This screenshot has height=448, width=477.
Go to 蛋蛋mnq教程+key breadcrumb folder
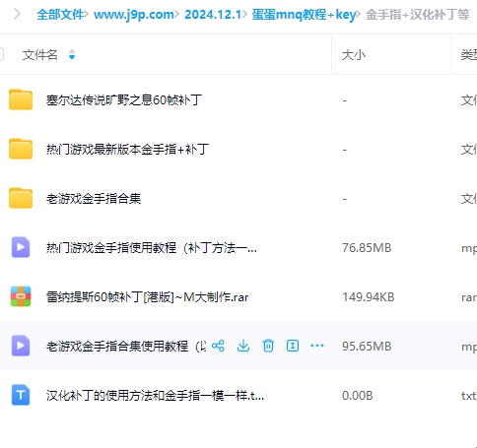pyautogui.click(x=304, y=15)
